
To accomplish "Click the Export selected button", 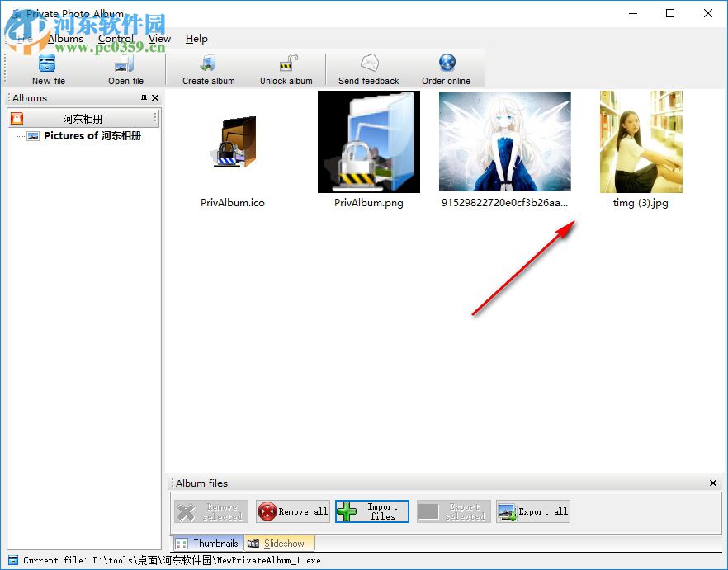I will point(454,511).
